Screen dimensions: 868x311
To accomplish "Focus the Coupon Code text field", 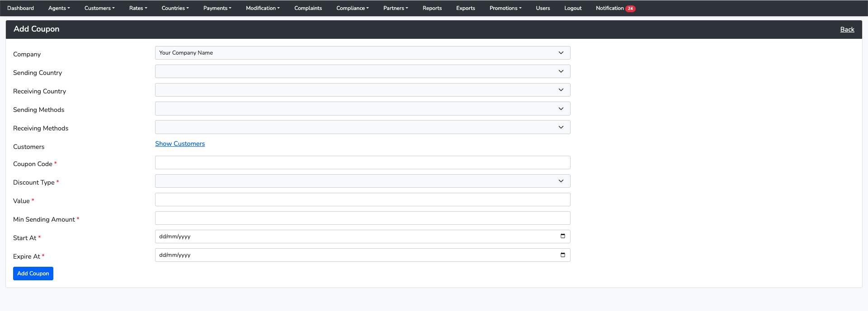I will pos(362,162).
